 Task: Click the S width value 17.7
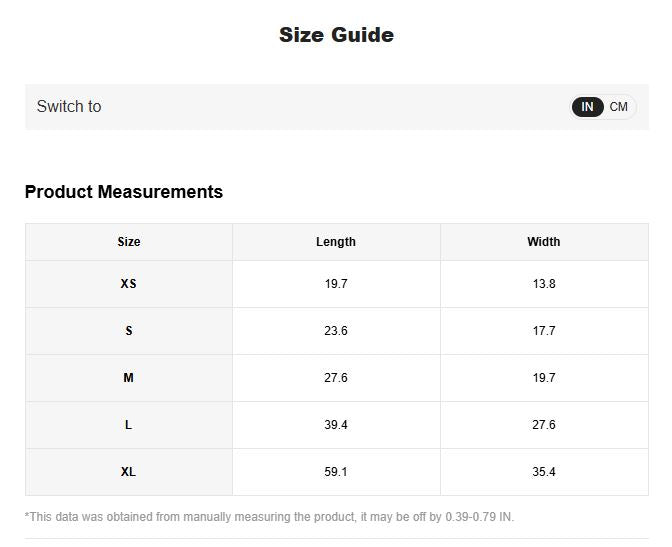pyautogui.click(x=544, y=331)
